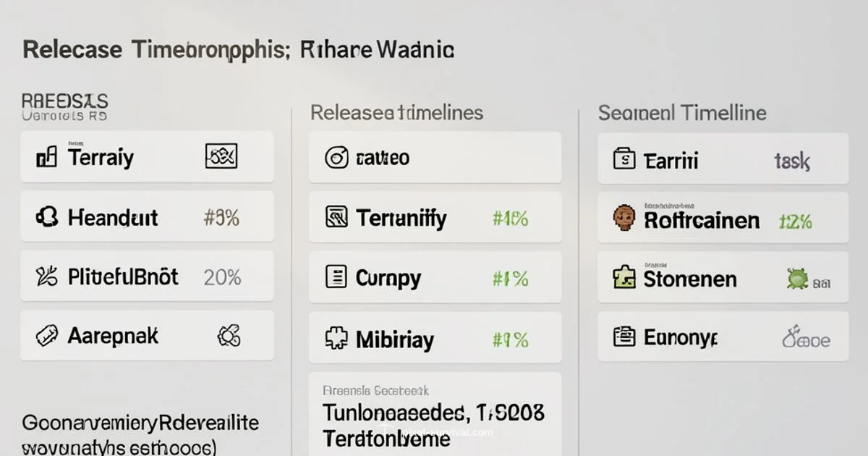Click the bar chart icon beside Terraiy
This screenshot has height=456, width=868.
pos(46,156)
